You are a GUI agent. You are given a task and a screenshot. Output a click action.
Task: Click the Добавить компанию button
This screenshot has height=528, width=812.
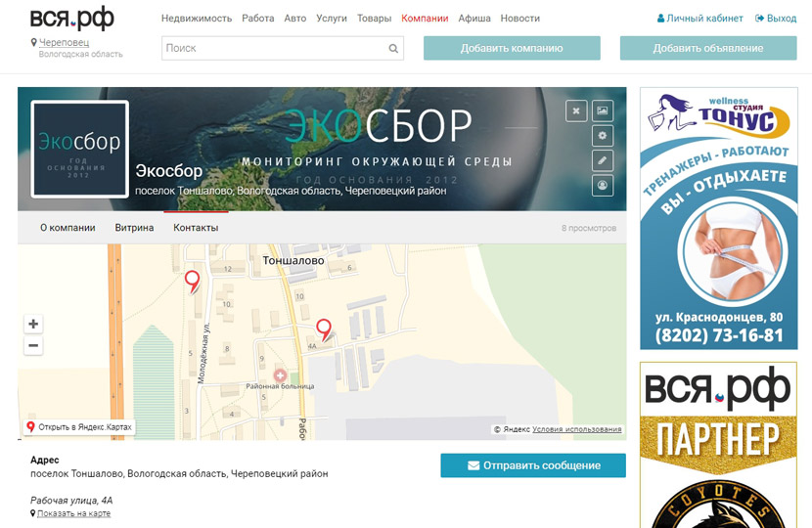tap(512, 48)
